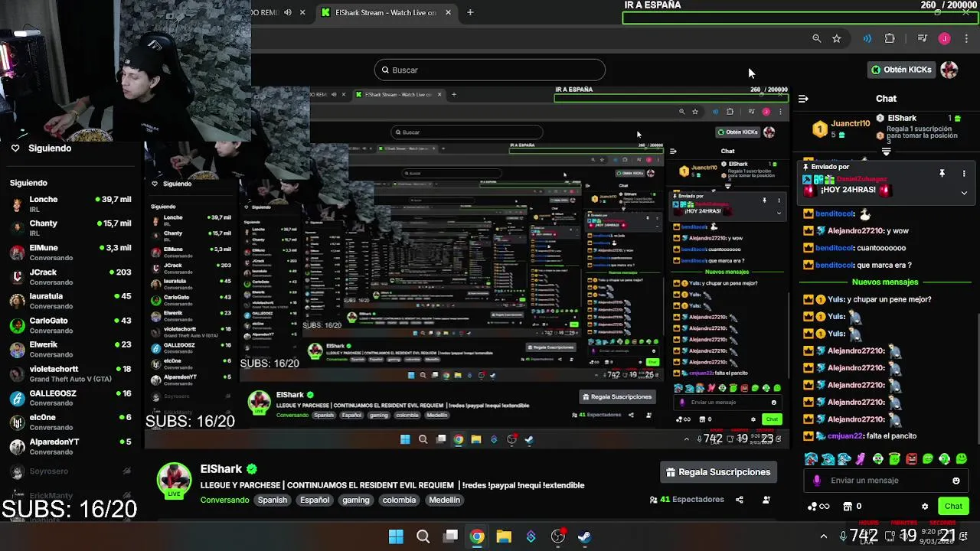Open Chrome profile J avatar
This screenshot has height=551, width=980.
point(945,38)
